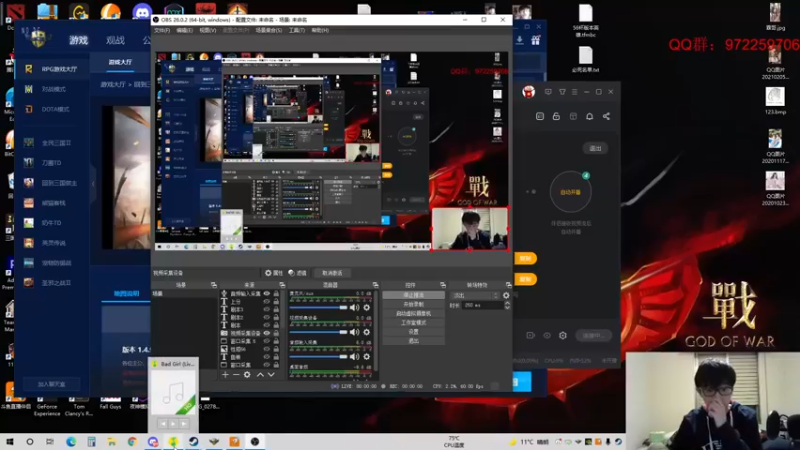Click 自动开播 circle in right panel
The width and height of the screenshot is (800, 450).
tap(570, 192)
